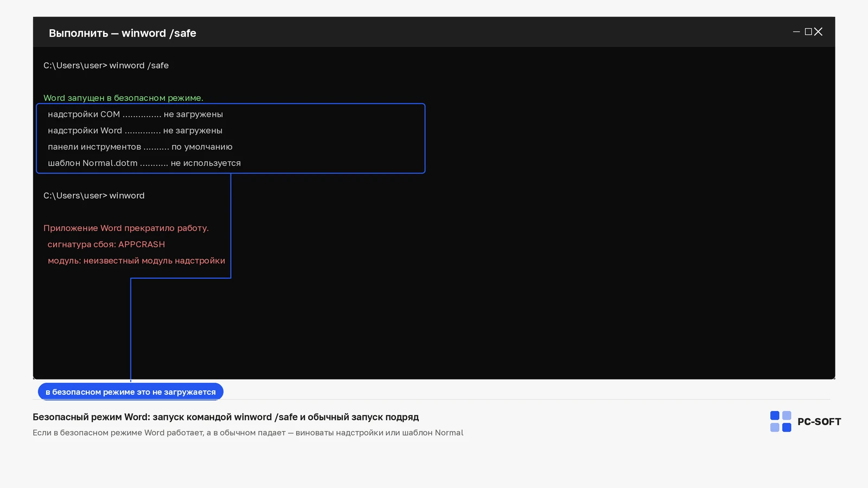Screen dimensions: 868x488
Task: Click the green line 'Word запущен в безопасном режиме.'
Action: tap(123, 98)
